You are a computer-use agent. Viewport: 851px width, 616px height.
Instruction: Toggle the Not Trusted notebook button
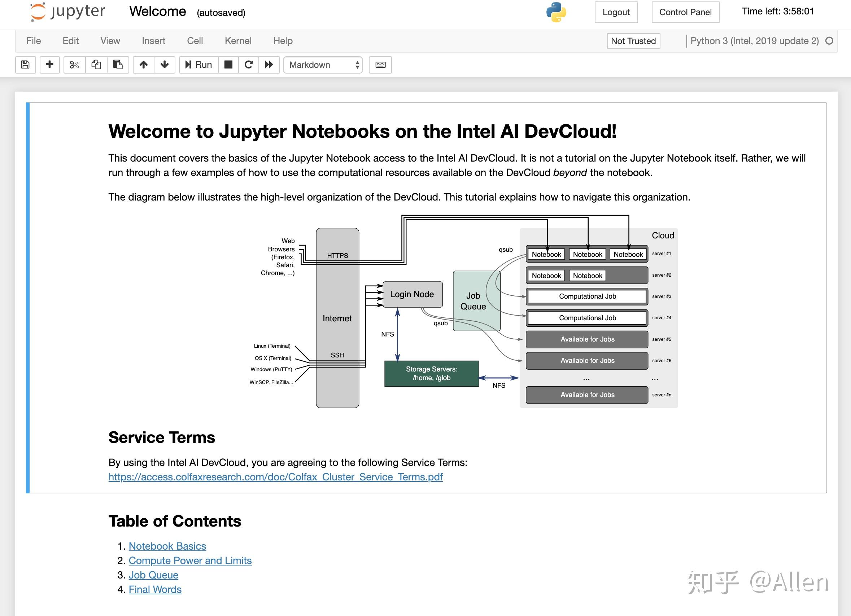633,41
